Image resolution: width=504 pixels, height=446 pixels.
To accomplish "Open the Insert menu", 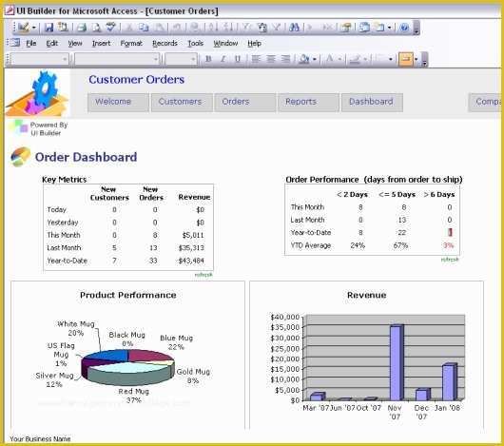I will pos(101,43).
